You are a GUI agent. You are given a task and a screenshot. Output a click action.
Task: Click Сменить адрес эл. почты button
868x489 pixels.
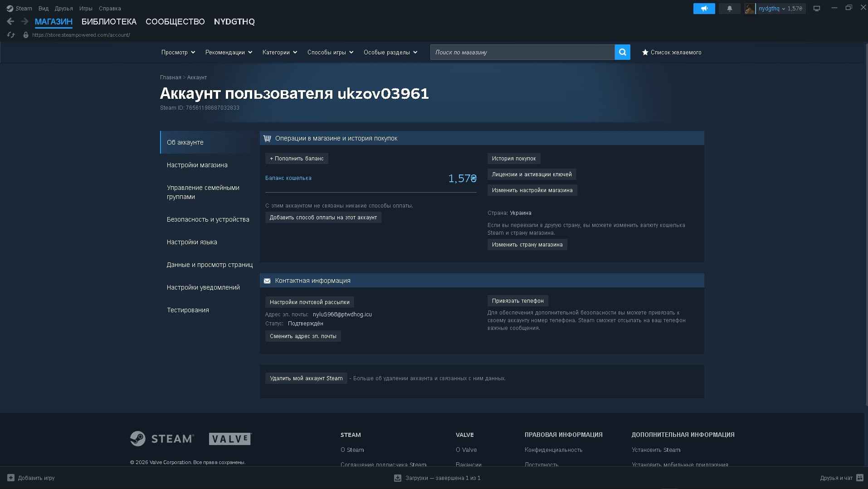coord(303,336)
